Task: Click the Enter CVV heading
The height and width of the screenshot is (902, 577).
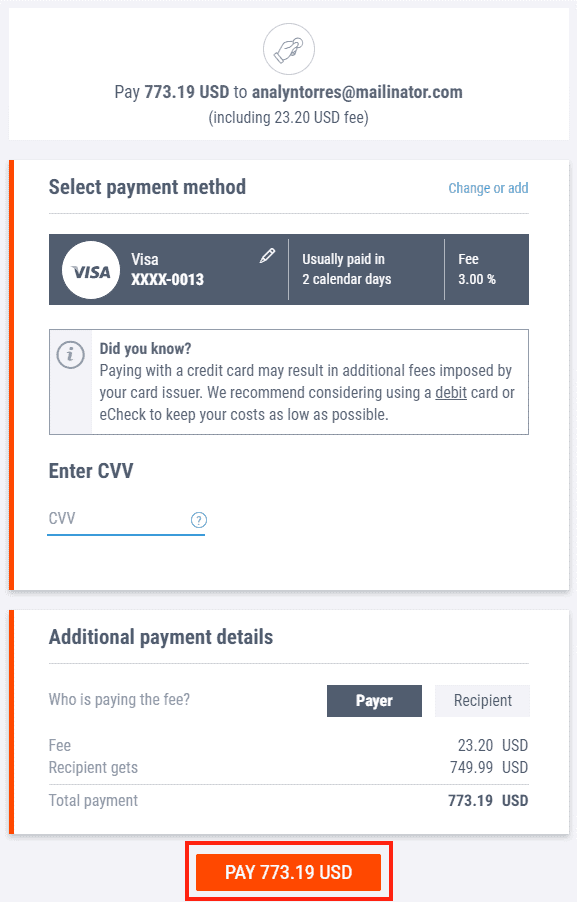Action: 91,471
